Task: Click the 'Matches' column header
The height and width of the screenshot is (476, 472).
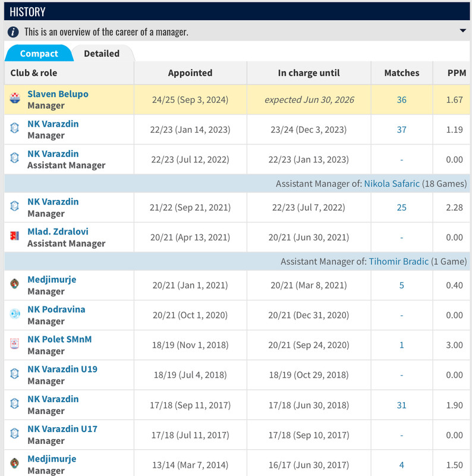Action: tap(402, 73)
